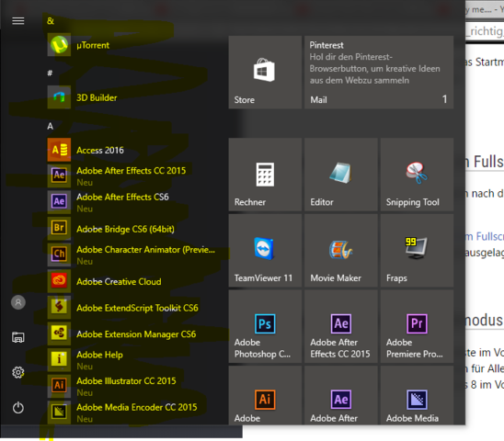Open Adobe Bridge CS6 (64bit) icon
This screenshot has height=441, width=504.
(x=59, y=229)
